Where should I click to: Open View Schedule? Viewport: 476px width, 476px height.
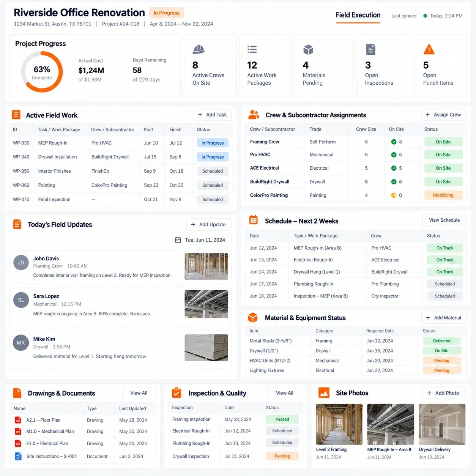point(444,220)
